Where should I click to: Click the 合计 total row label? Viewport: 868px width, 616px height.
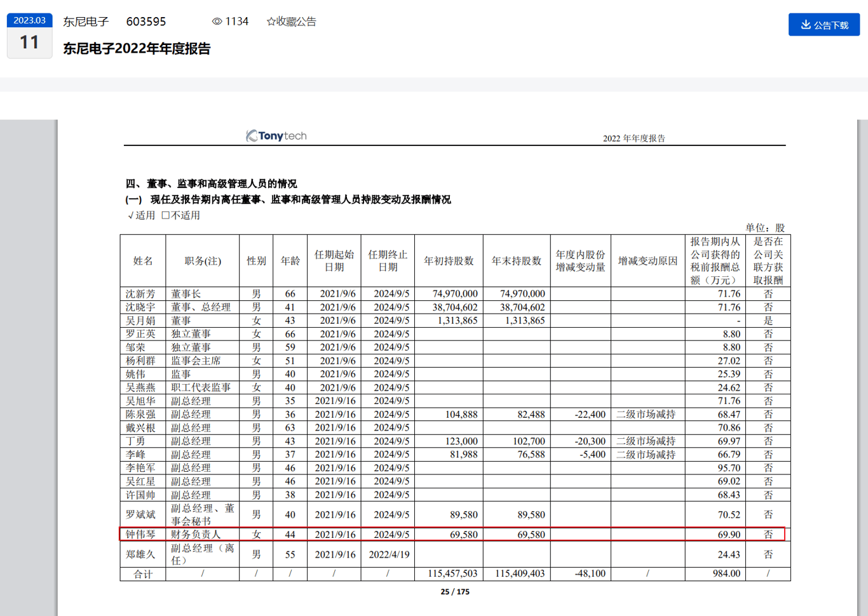click(x=143, y=574)
